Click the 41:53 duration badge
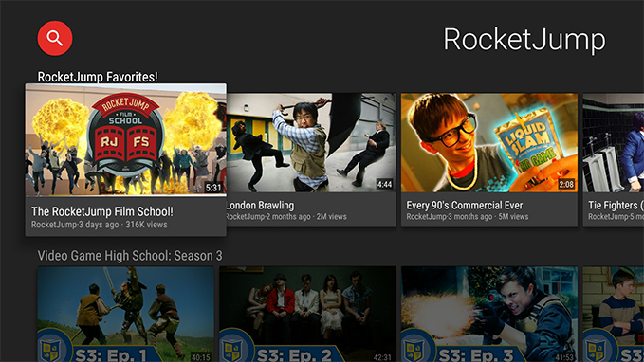 [564, 357]
